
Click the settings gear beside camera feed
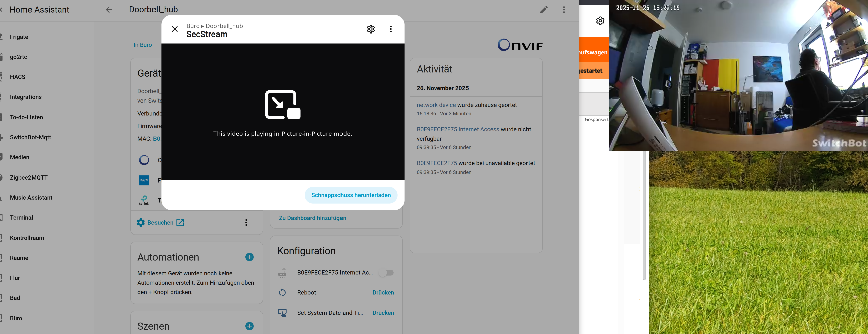pos(600,21)
